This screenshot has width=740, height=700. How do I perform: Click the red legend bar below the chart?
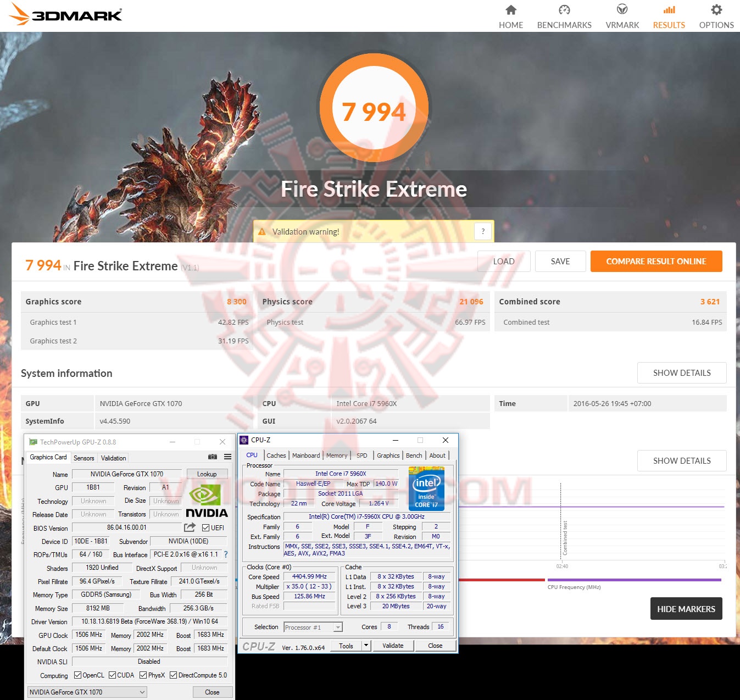[502, 580]
